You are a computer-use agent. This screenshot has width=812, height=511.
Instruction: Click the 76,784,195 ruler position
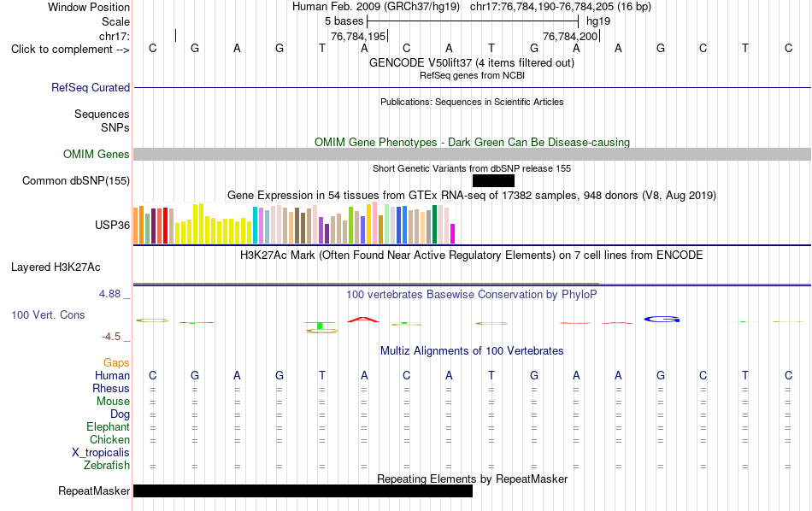[358, 36]
